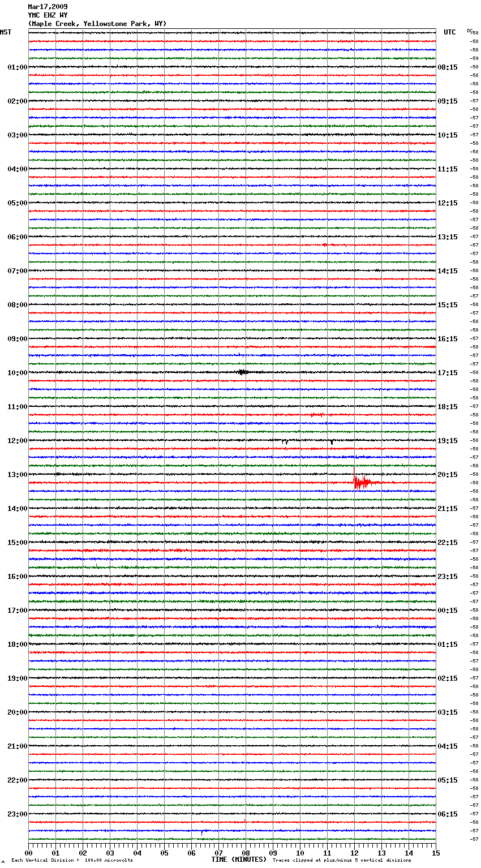The width and height of the screenshot is (481, 868).
Task: Click the "22:15" UTC time label
Action: pos(448,543)
